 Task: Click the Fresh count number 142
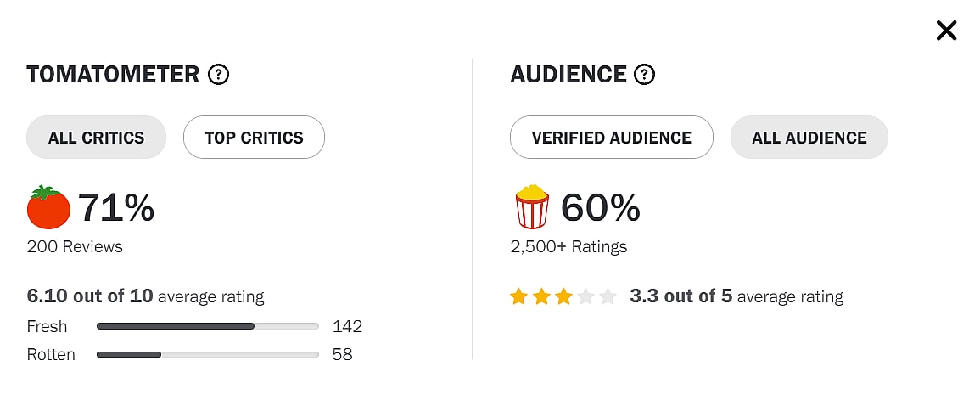pyautogui.click(x=347, y=326)
